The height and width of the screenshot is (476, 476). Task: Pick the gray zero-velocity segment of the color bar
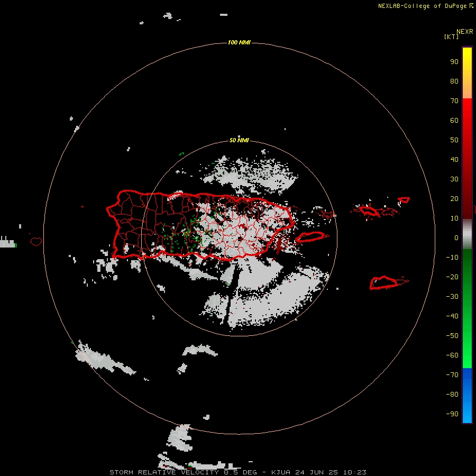[x=467, y=234]
